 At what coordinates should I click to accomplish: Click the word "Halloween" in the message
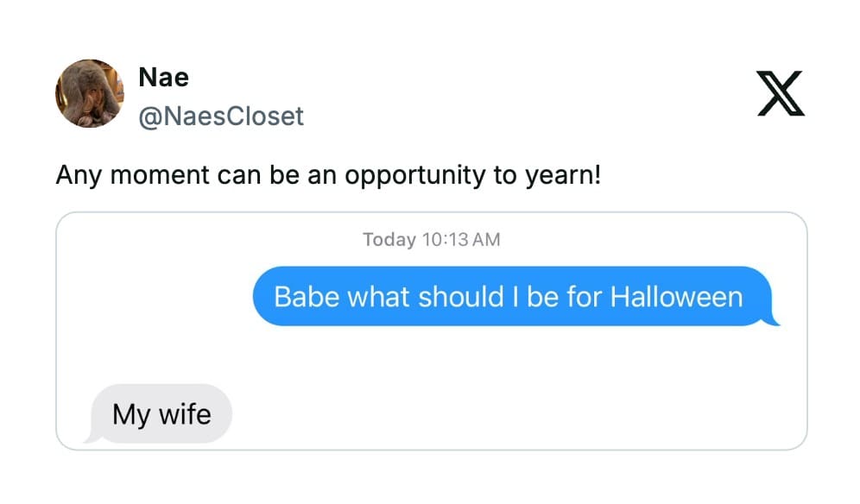pyautogui.click(x=676, y=297)
